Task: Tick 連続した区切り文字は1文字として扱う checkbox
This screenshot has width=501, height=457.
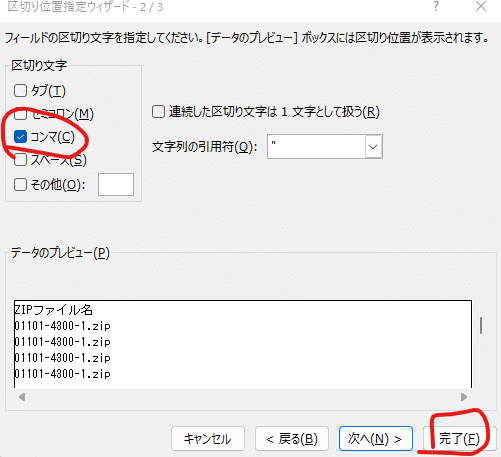Action: click(158, 112)
